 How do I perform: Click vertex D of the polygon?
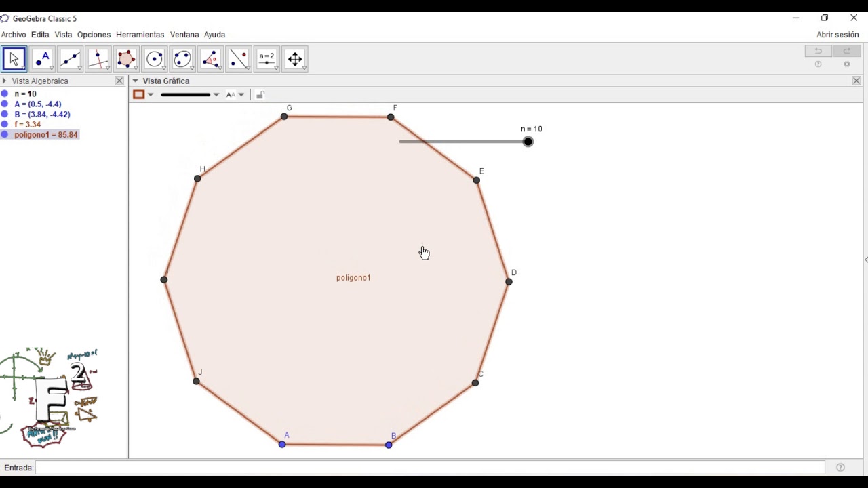tap(509, 282)
